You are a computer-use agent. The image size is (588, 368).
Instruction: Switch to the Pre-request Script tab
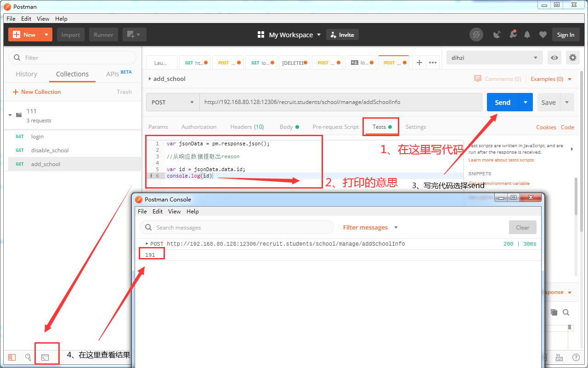tap(335, 126)
